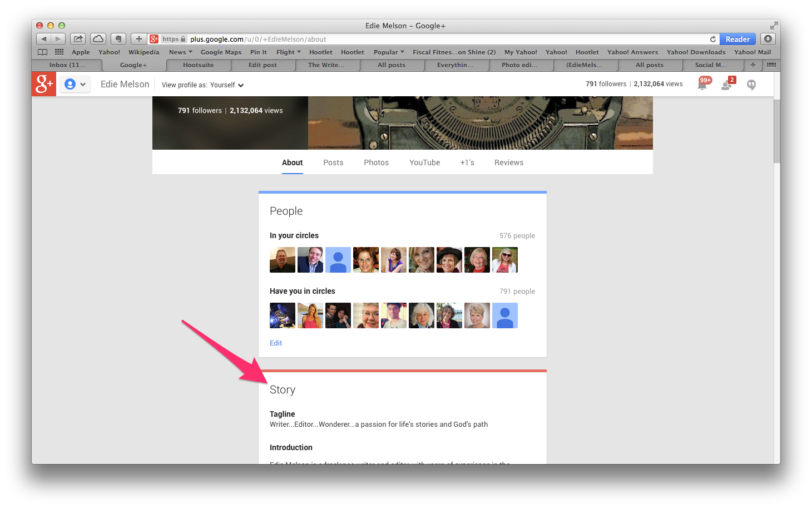Open the bookmarks book icon
Image resolution: width=812 pixels, height=508 pixels.
42,52
